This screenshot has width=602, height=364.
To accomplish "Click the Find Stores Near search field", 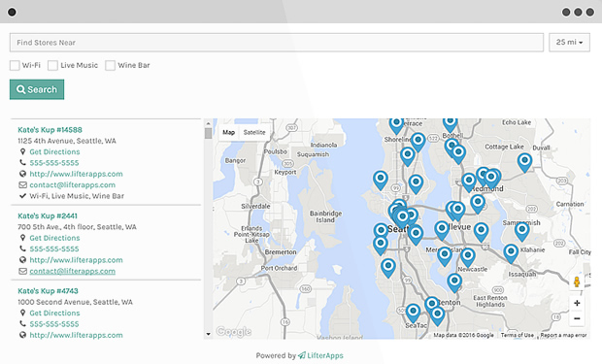I will pyautogui.click(x=277, y=43).
